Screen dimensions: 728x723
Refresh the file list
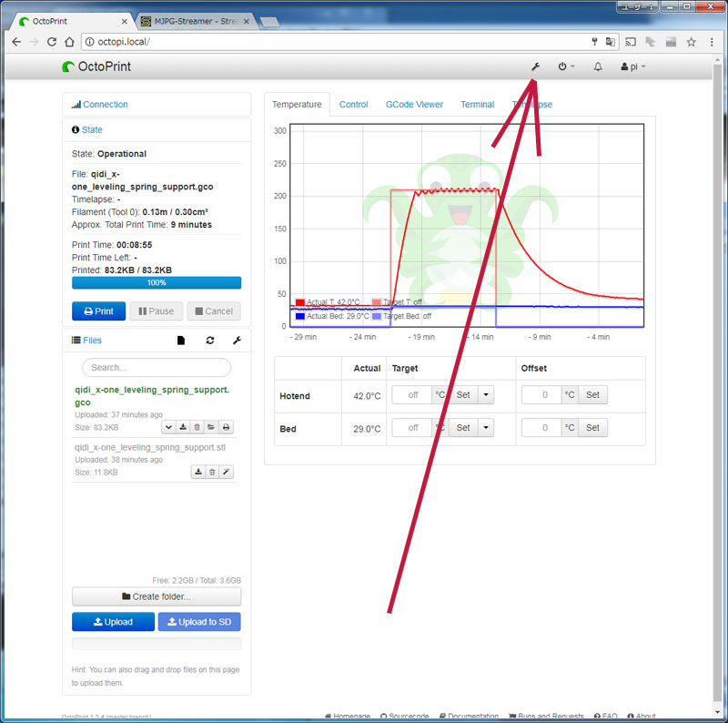[x=210, y=341]
